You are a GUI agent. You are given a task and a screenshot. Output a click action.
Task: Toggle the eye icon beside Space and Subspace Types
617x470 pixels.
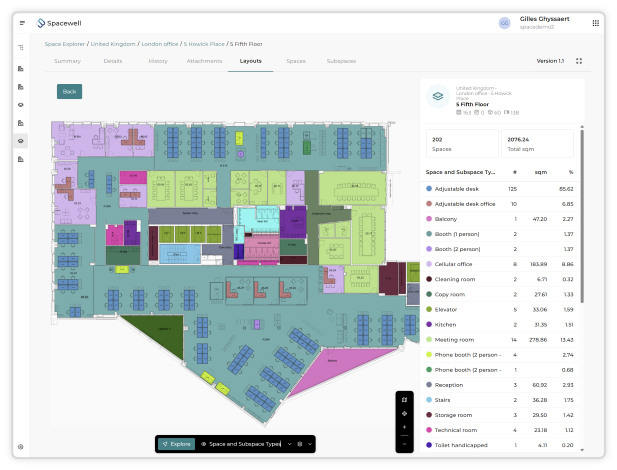[x=203, y=444]
